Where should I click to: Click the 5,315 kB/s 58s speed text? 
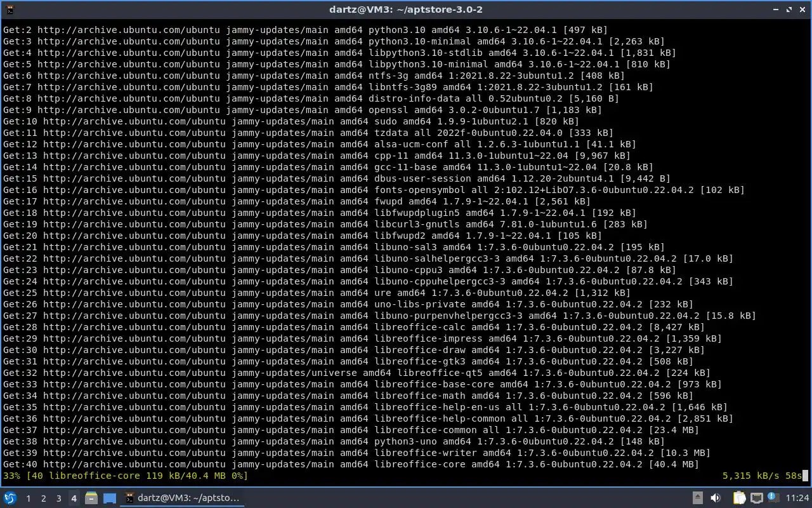pos(763,476)
